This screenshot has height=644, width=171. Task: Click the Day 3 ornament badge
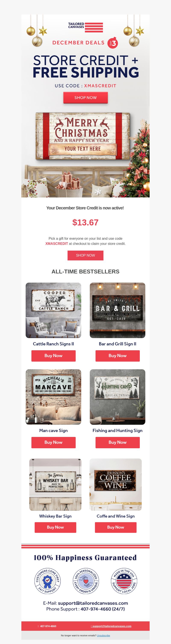[x=113, y=43]
